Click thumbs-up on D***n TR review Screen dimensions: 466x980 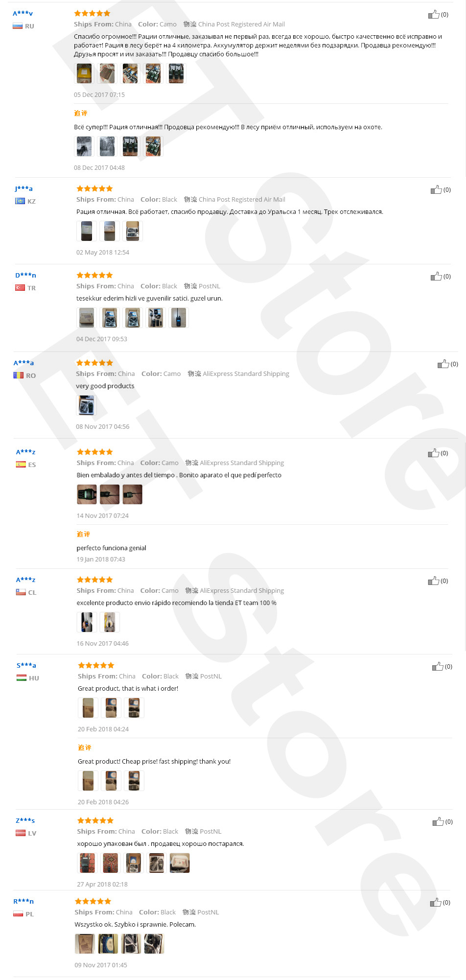(436, 277)
